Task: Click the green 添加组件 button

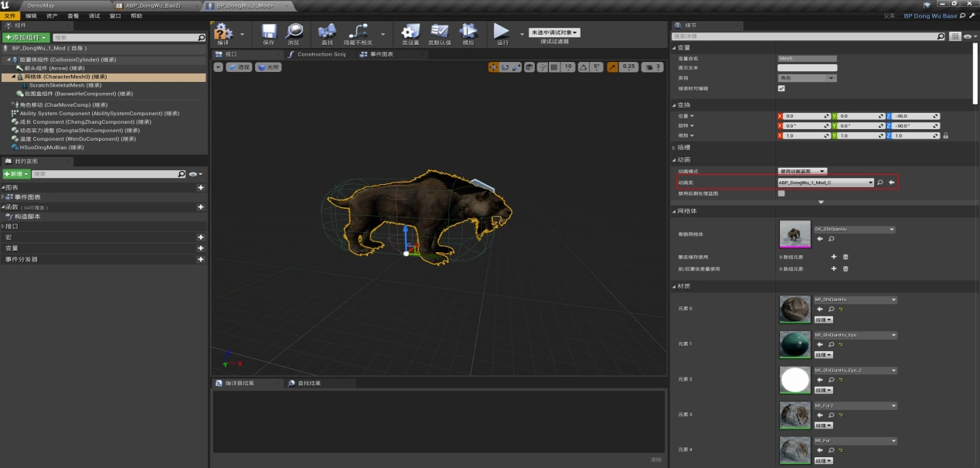Action: [x=26, y=37]
